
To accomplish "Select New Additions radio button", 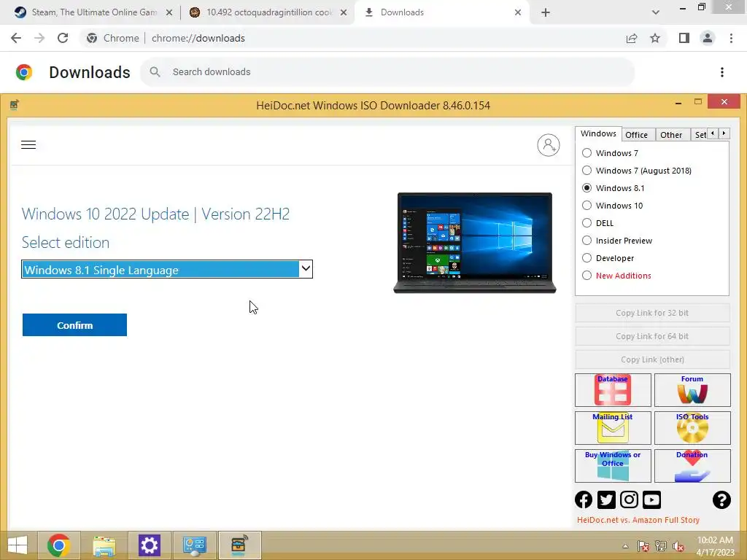I will pos(587,276).
